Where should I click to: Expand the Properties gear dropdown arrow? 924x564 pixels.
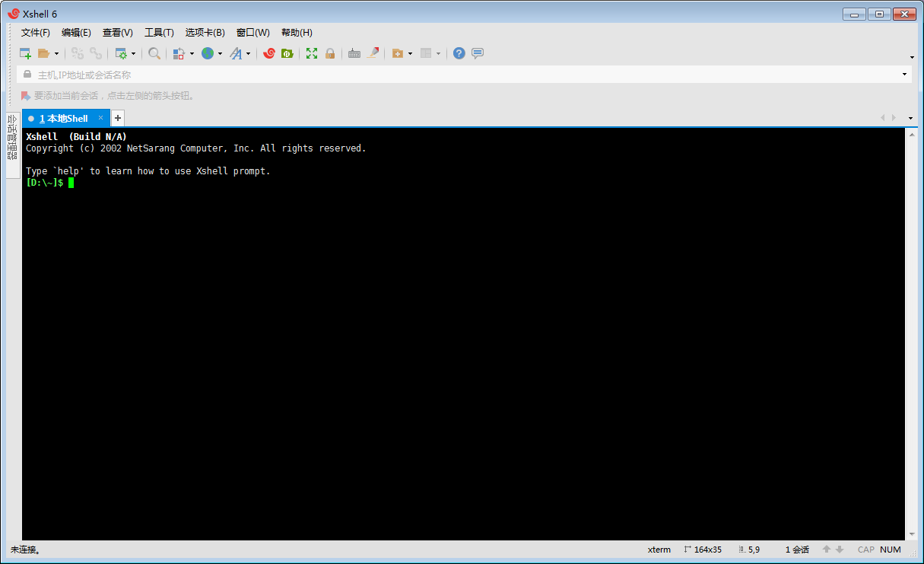pyautogui.click(x=134, y=53)
